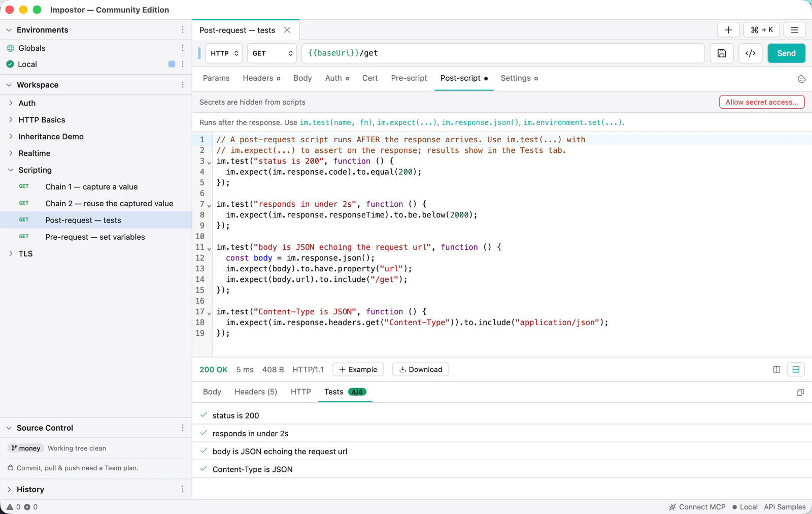Copy test results with the copy icon

(x=800, y=392)
